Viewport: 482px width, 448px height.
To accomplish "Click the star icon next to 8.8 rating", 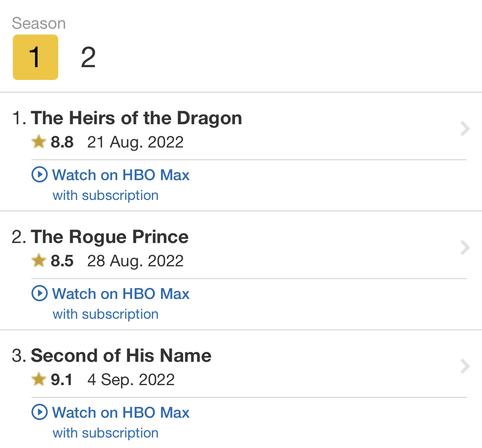I will 39,142.
